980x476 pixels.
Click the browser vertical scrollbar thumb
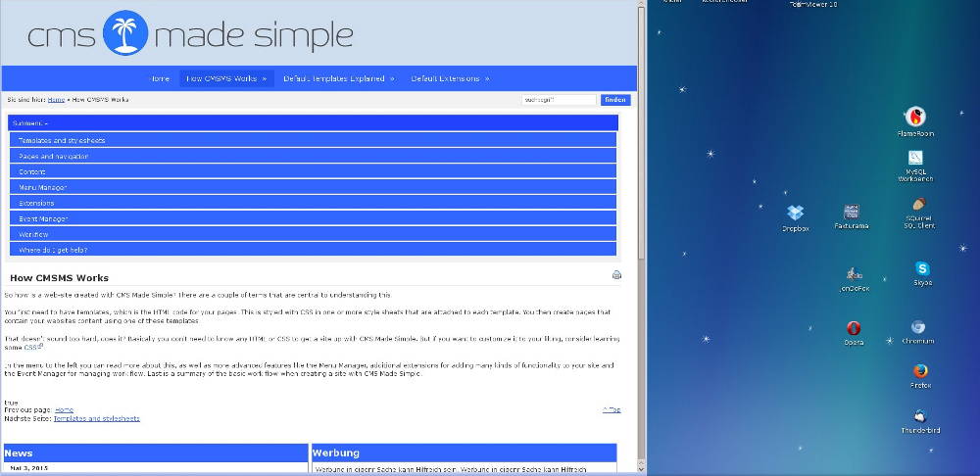coord(641,132)
